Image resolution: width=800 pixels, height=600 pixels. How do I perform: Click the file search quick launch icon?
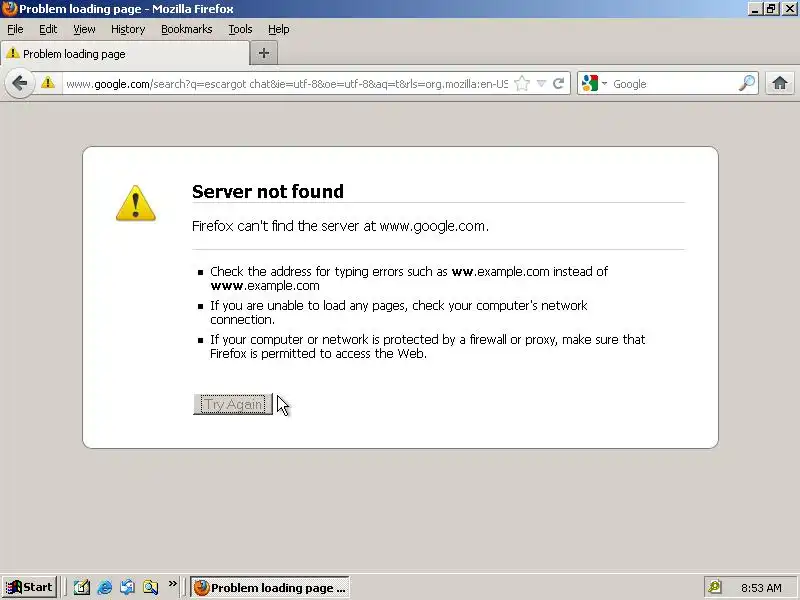coord(151,587)
